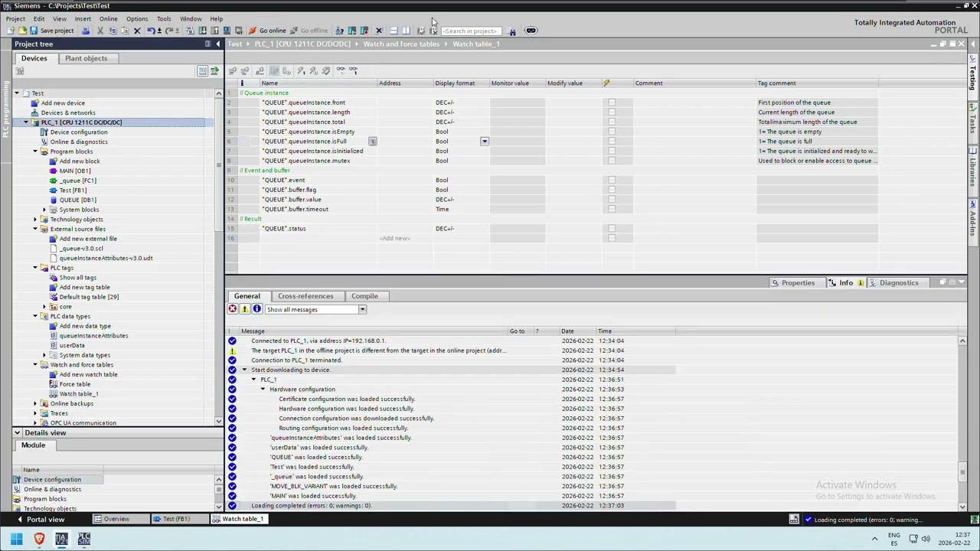Check modify box for queueInstance.front row

(x=611, y=103)
